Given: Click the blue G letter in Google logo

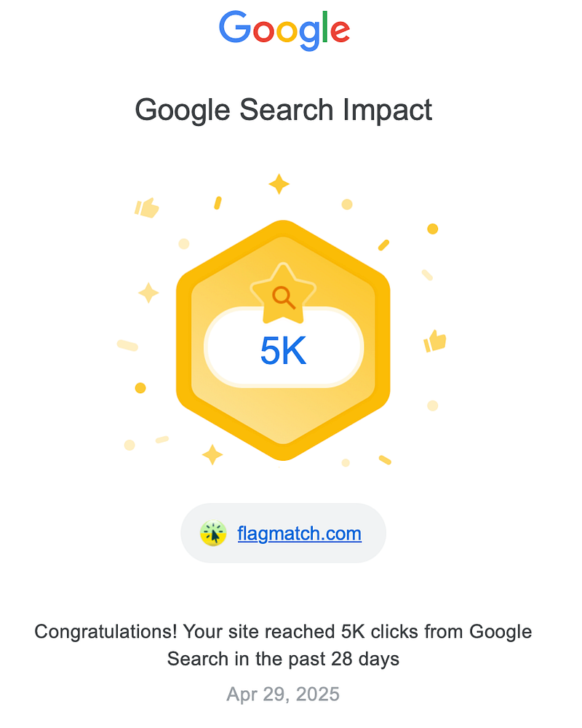Looking at the screenshot, I should (235, 27).
